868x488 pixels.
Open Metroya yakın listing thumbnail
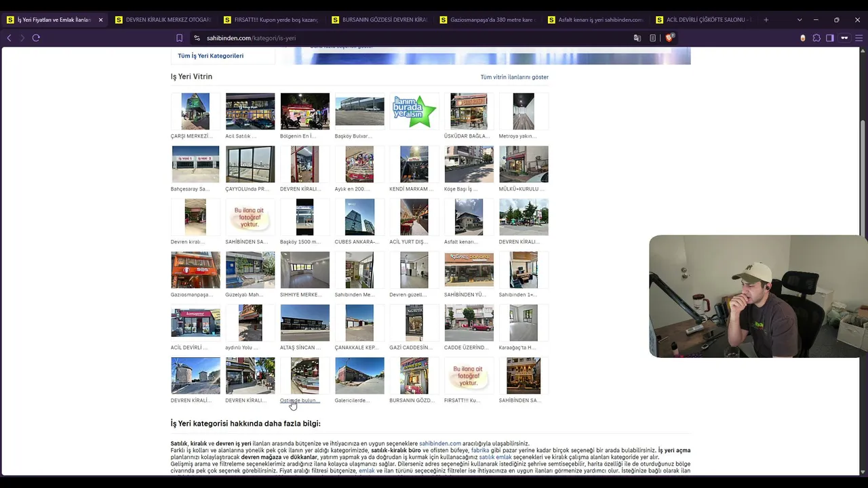(524, 111)
